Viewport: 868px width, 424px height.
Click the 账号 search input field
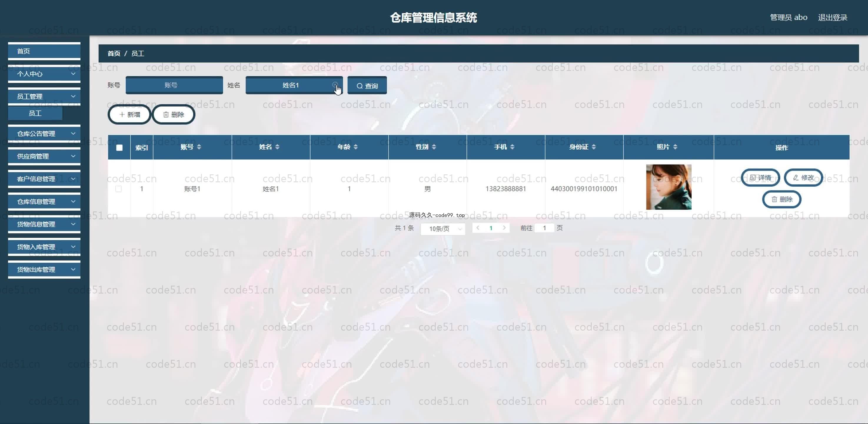pyautogui.click(x=174, y=85)
